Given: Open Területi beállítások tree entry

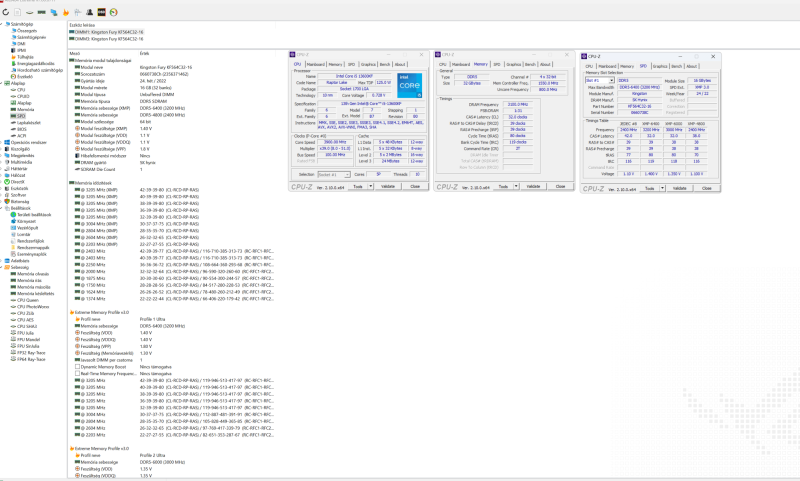Looking at the screenshot, I should tap(34, 215).
